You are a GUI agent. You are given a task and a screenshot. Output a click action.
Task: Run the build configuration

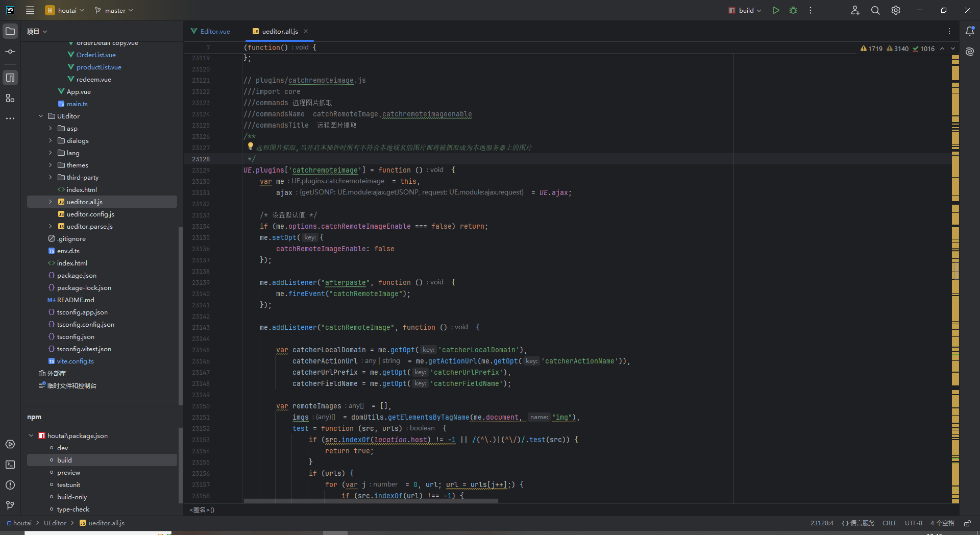(x=776, y=10)
